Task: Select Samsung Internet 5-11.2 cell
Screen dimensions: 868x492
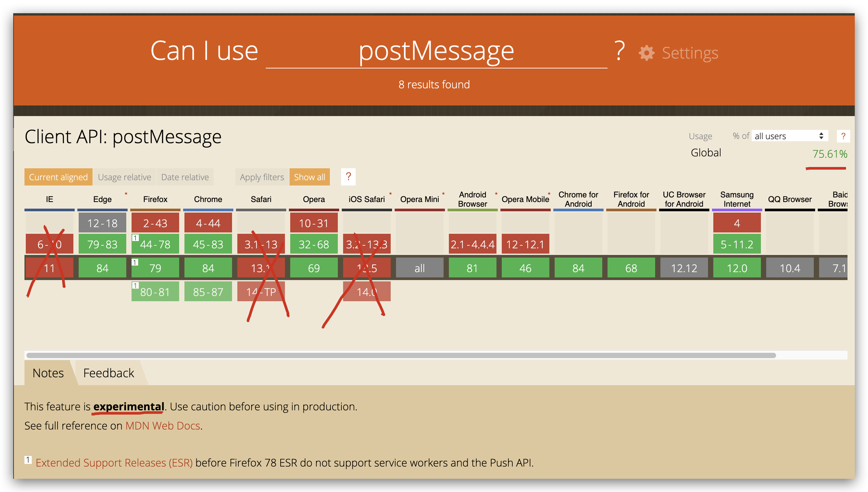Action: 737,244
